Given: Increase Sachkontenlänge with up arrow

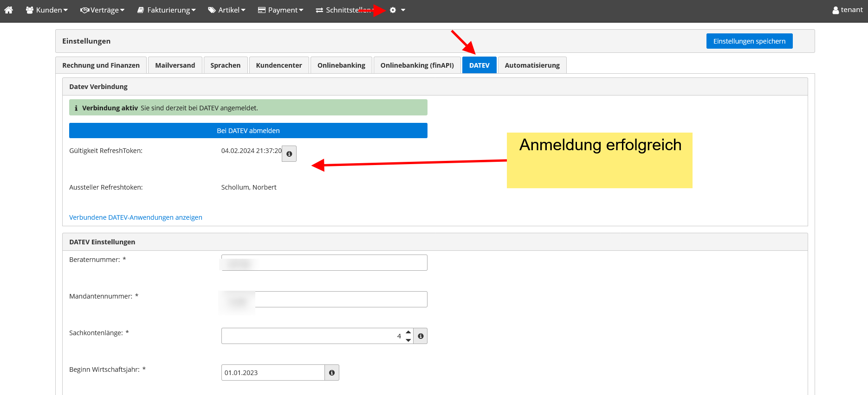Looking at the screenshot, I should (408, 332).
